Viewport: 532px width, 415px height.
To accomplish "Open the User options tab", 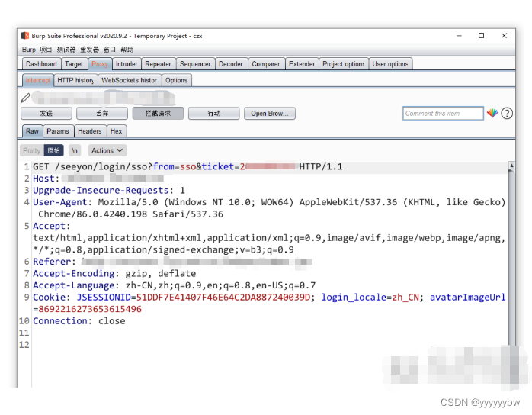I will coord(390,64).
